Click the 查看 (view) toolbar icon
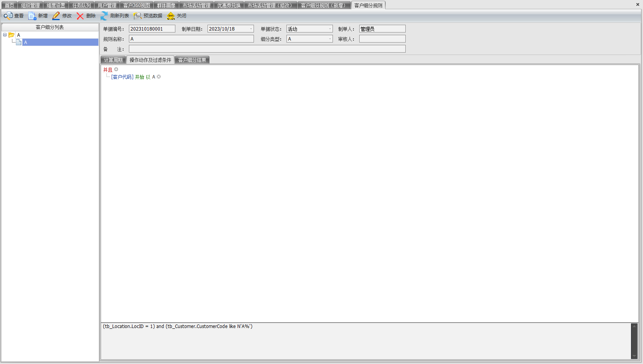Viewport: 643px width, 364px height. pos(8,16)
